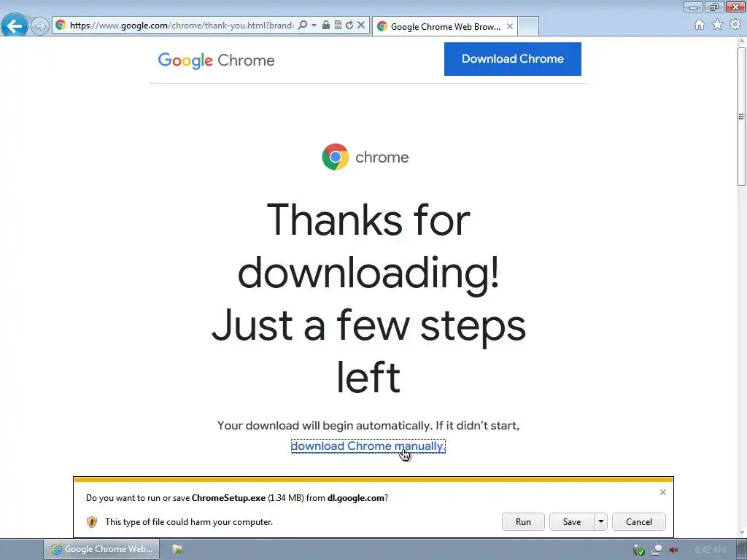Click the greyed Forward arrow button
The height and width of the screenshot is (560, 747).
pyautogui.click(x=39, y=26)
